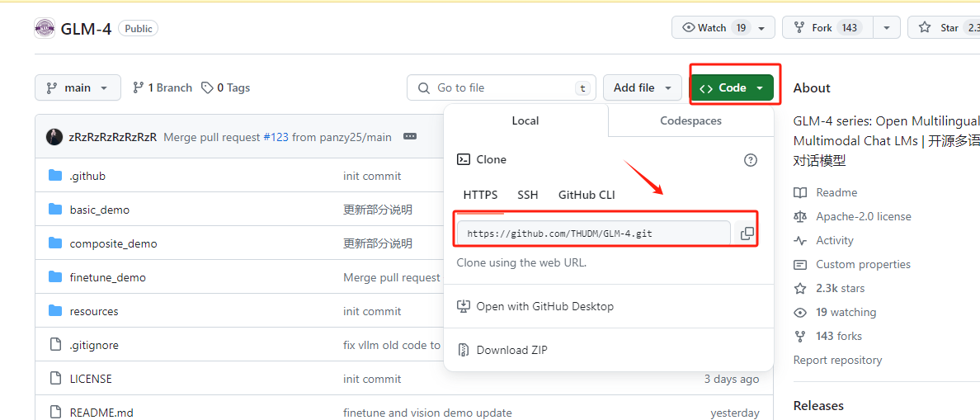
Task: Open the 'fix vllm old code' commit message
Action: [x=393, y=345]
